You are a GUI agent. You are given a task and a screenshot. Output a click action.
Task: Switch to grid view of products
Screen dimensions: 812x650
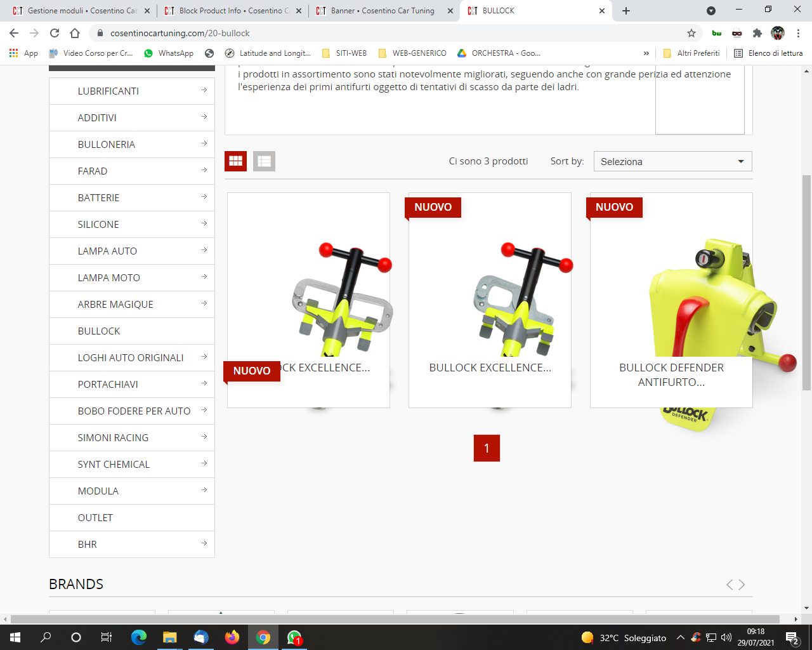[235, 161]
